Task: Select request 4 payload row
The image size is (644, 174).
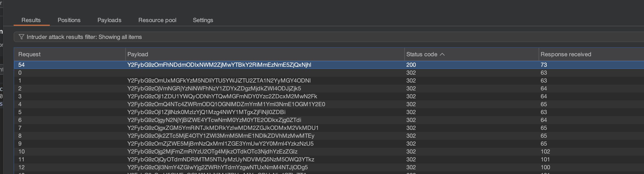Action: pos(226,104)
